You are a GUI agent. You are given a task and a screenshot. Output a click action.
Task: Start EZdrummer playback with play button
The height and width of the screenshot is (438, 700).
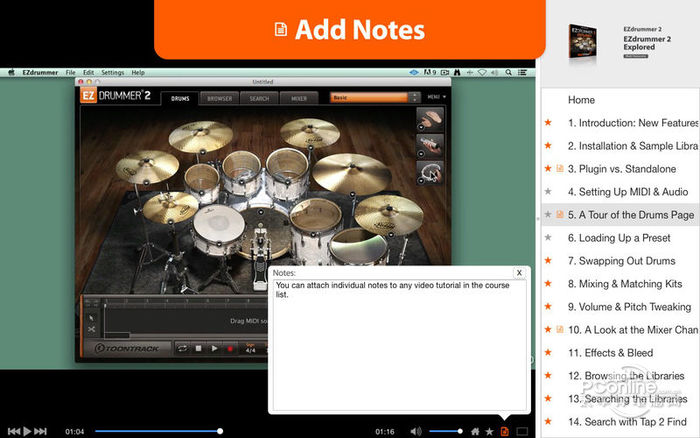click(214, 348)
